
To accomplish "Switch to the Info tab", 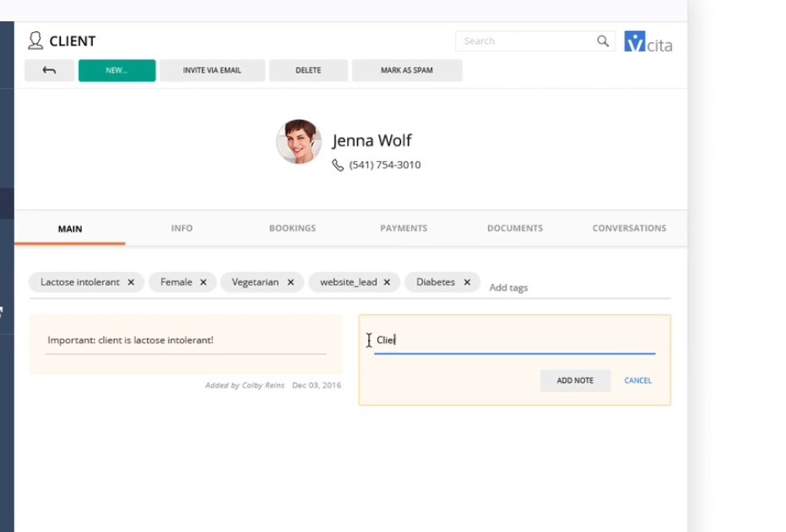I will (182, 228).
